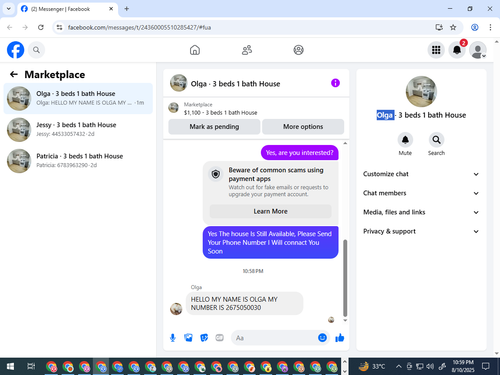Open a new browser tab
The image size is (500, 375).
point(126,9)
